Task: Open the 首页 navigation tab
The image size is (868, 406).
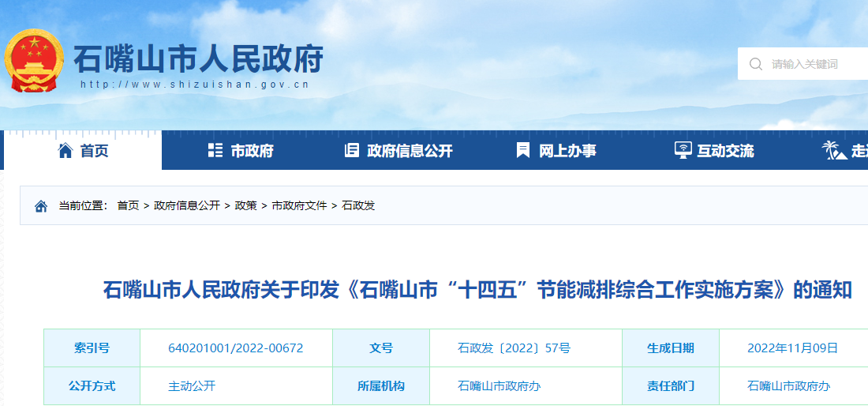Action: 95,151
